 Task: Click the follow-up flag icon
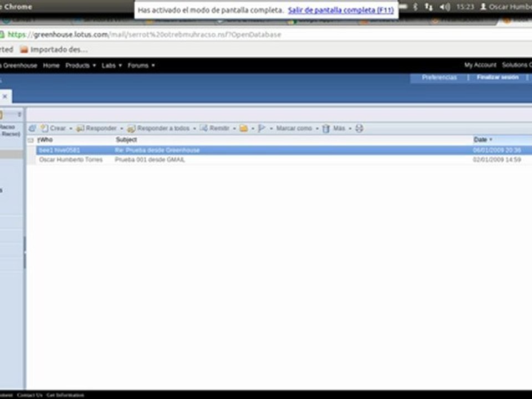tap(262, 128)
